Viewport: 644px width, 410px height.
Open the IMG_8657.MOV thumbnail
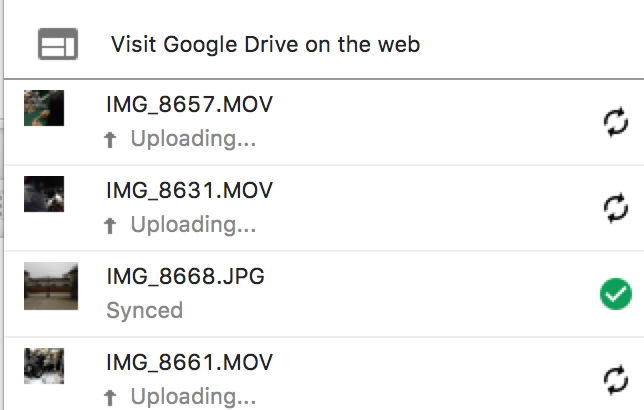[x=44, y=108]
